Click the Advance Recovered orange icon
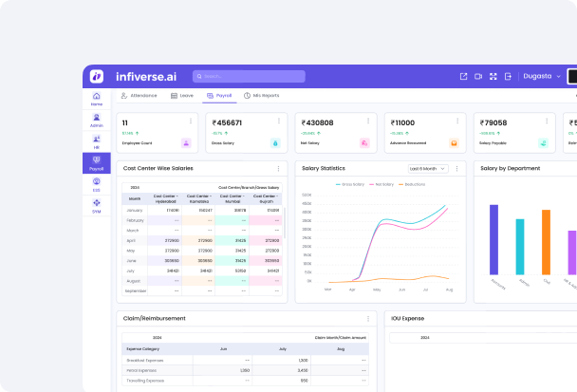 click(x=454, y=143)
